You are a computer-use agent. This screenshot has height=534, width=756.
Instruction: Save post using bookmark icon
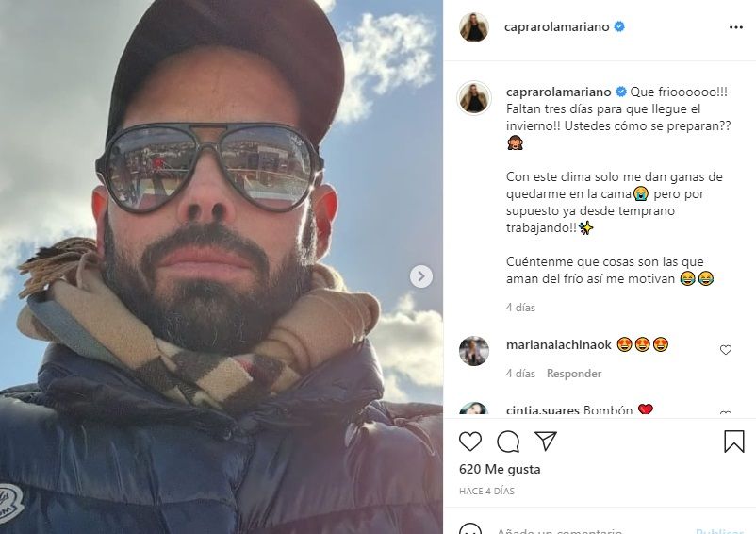point(733,442)
